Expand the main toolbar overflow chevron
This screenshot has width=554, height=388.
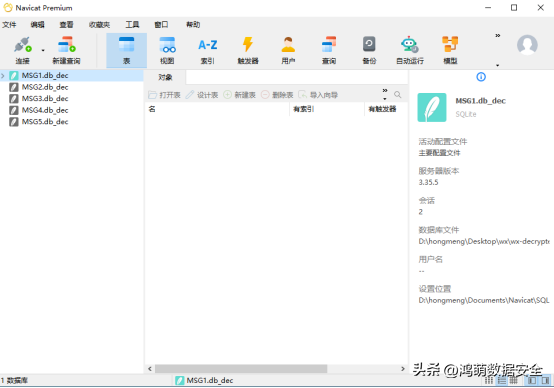(497, 36)
